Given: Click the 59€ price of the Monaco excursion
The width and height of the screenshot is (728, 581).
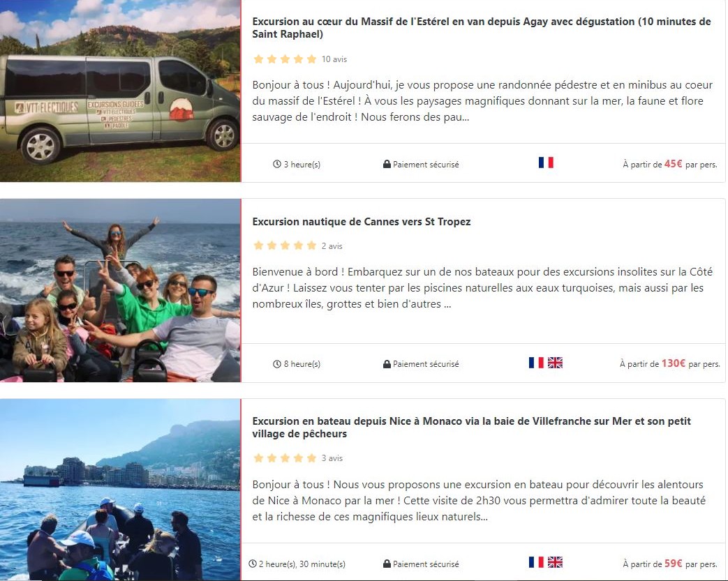Looking at the screenshot, I should (674, 563).
